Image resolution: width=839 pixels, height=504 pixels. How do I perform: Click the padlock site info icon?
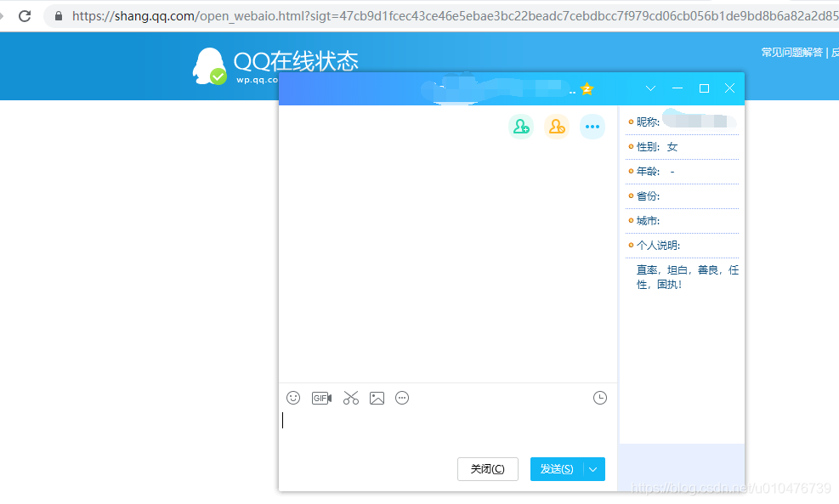pos(59,16)
